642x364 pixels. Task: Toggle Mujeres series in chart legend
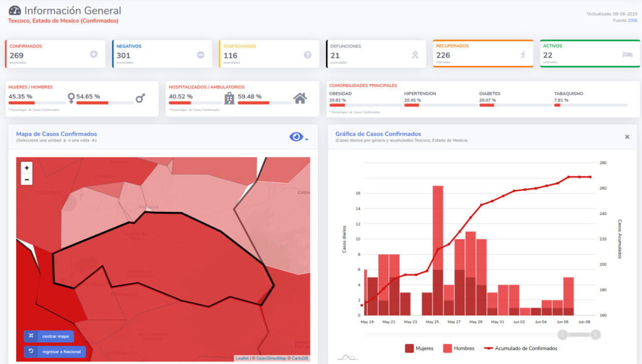(419, 348)
